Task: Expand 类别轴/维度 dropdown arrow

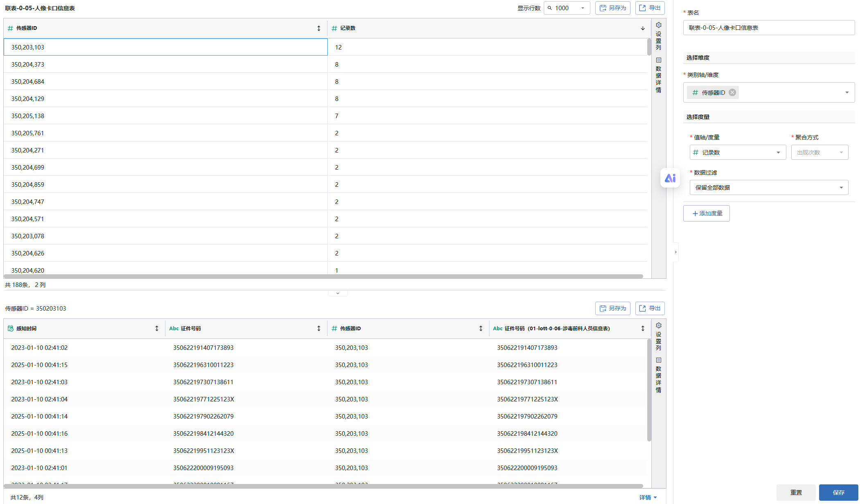Action: (847, 92)
